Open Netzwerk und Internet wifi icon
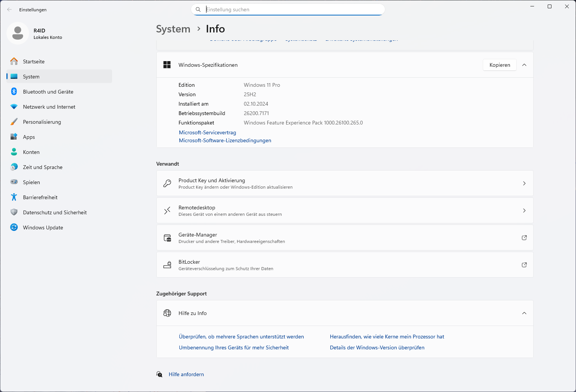The height and width of the screenshot is (392, 576). [x=14, y=107]
